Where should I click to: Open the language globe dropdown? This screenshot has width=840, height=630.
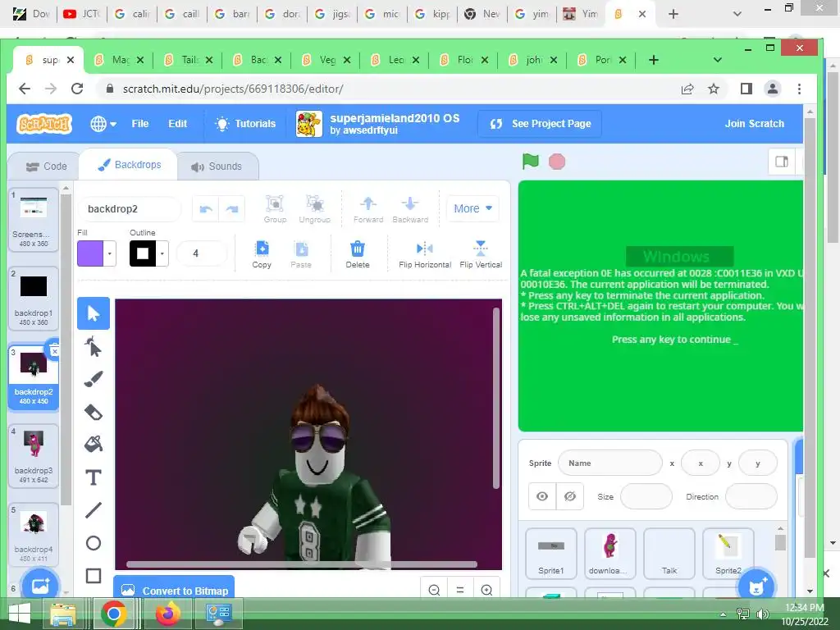coord(103,124)
